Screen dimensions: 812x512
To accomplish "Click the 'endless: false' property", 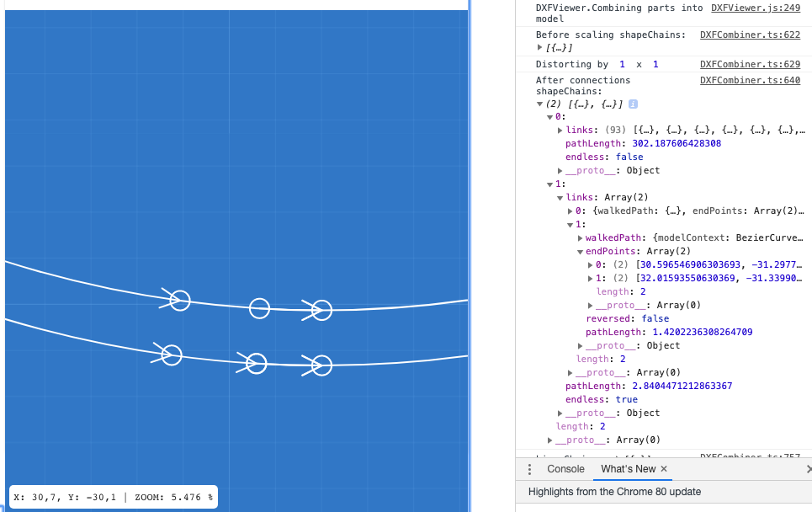I will pos(604,157).
